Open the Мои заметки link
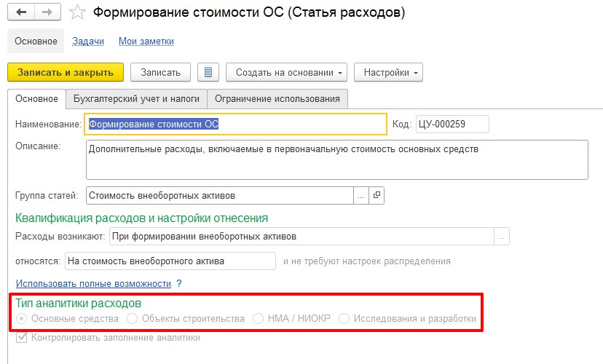This screenshot has width=603, height=364. (146, 41)
